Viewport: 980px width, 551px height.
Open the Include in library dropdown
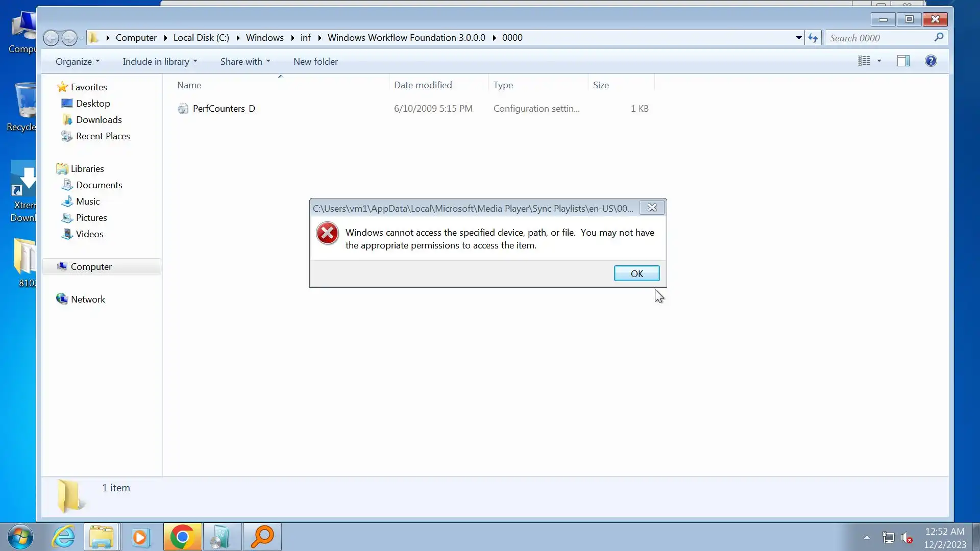click(159, 62)
